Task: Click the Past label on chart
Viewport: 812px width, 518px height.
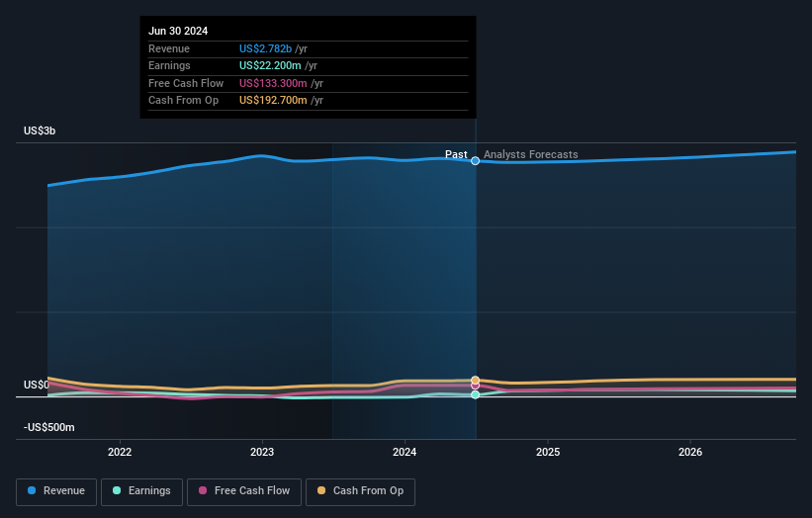Action: (456, 154)
